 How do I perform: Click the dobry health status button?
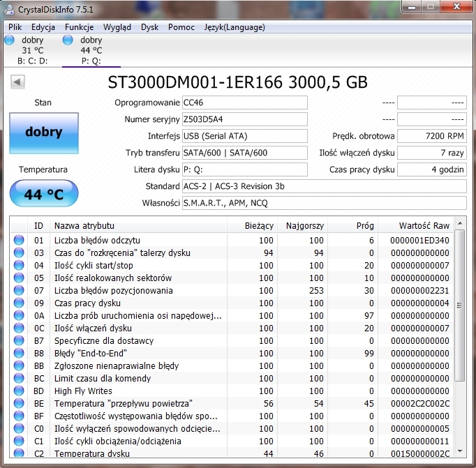pos(44,133)
